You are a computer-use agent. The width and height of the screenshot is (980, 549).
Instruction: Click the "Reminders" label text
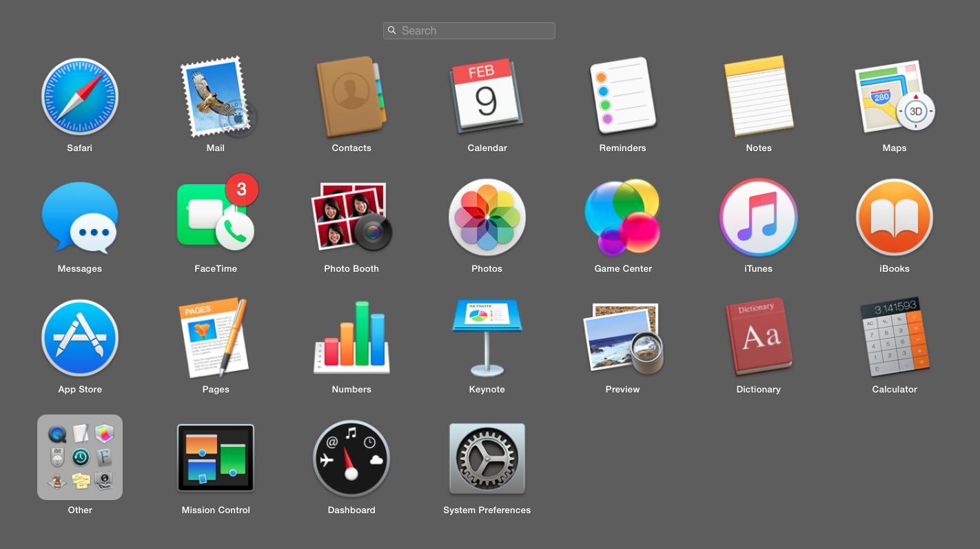point(623,148)
